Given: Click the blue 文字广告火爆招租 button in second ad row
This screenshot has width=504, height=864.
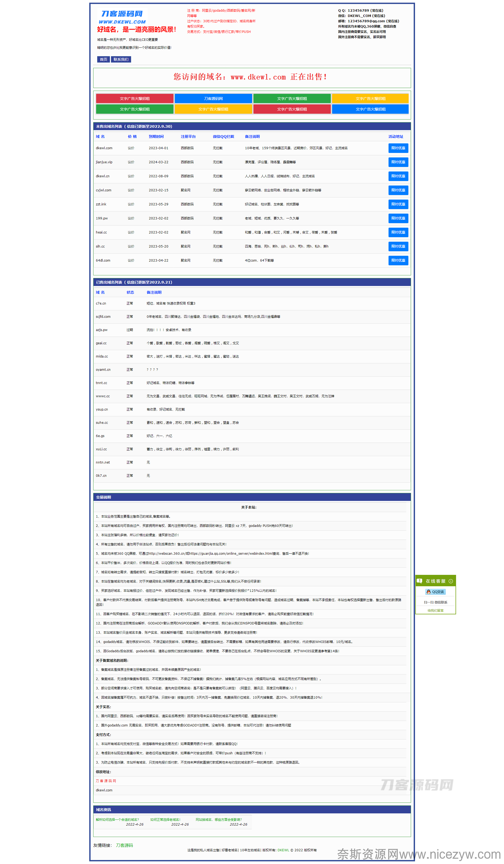Looking at the screenshot, I should [x=370, y=109].
